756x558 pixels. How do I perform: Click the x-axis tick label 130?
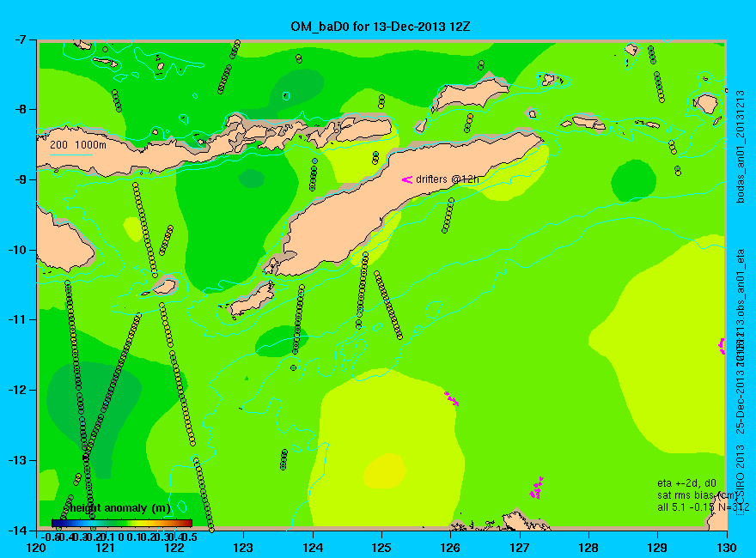click(727, 548)
